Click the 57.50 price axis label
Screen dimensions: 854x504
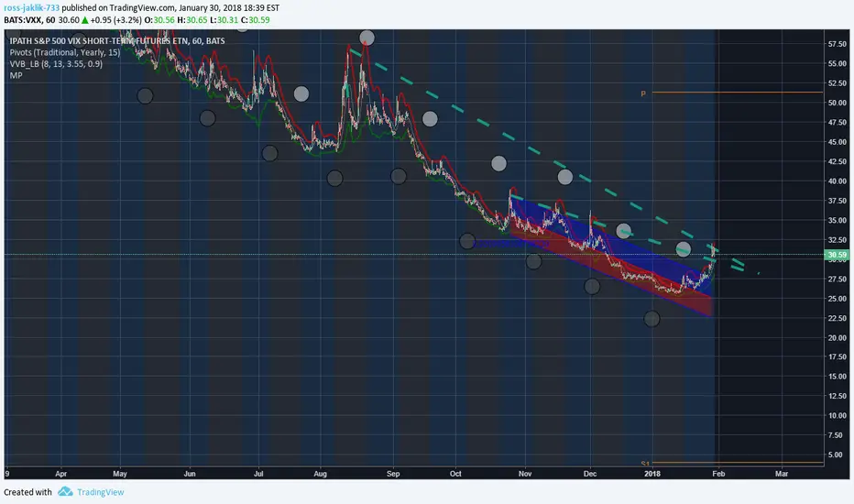click(838, 44)
